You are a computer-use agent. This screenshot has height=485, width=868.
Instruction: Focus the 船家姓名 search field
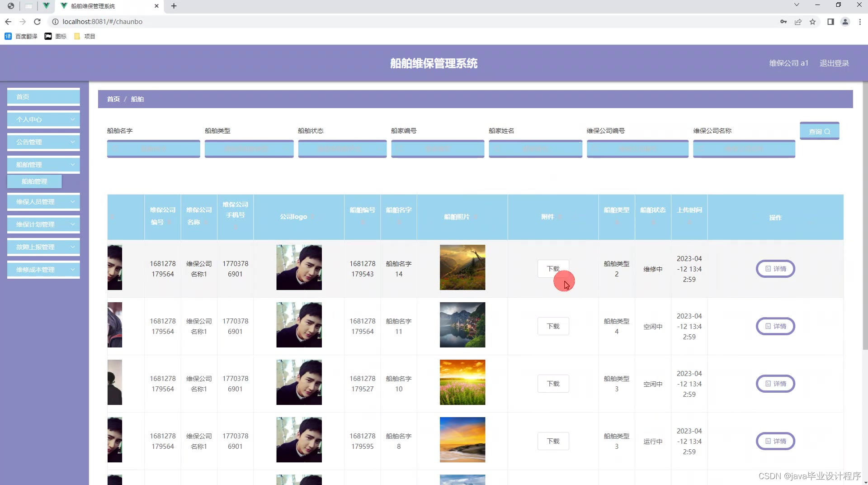[x=535, y=149]
